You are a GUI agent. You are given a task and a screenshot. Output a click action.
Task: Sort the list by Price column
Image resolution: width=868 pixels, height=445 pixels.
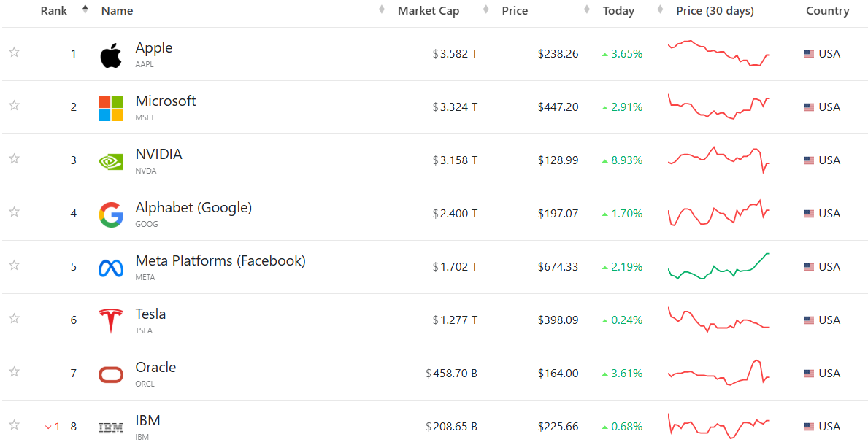(515, 11)
